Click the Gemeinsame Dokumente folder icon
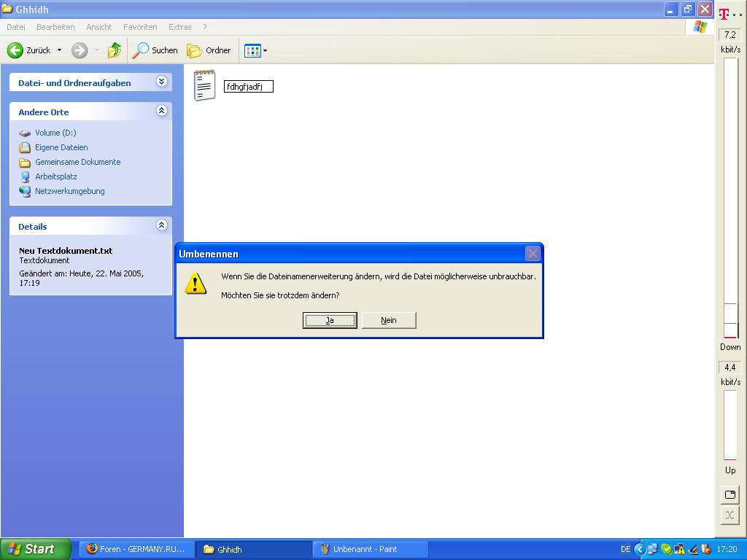Viewport: 747px width, 560px height. [x=25, y=163]
